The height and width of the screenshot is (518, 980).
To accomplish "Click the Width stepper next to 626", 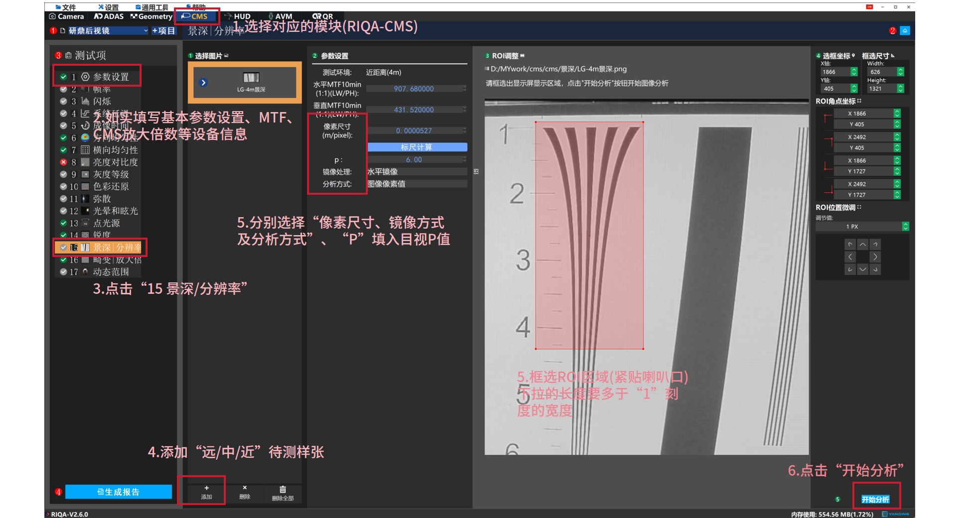I will coord(900,72).
